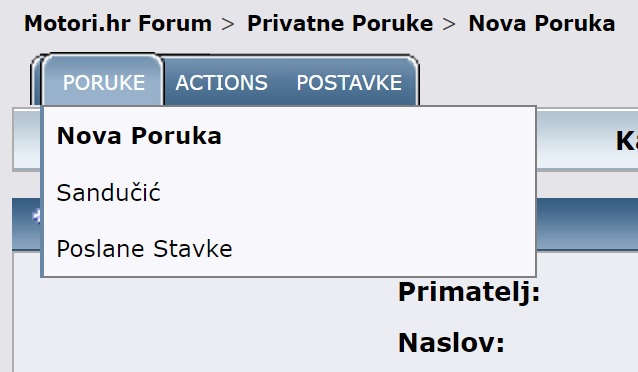Navigate to Privatne Poruke breadcrumb
638x372 pixels.
(x=340, y=23)
